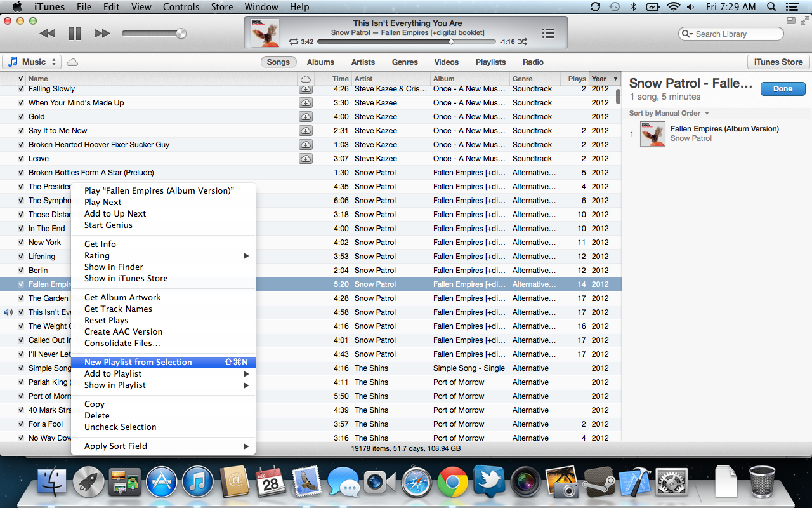Launch Google Chrome from the Dock
Image resolution: width=812 pixels, height=508 pixels.
tap(452, 482)
